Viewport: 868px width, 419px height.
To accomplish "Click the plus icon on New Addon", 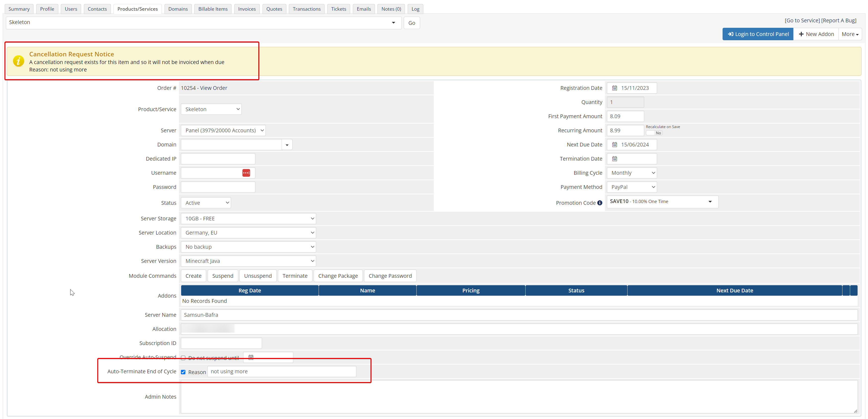I will [x=801, y=34].
